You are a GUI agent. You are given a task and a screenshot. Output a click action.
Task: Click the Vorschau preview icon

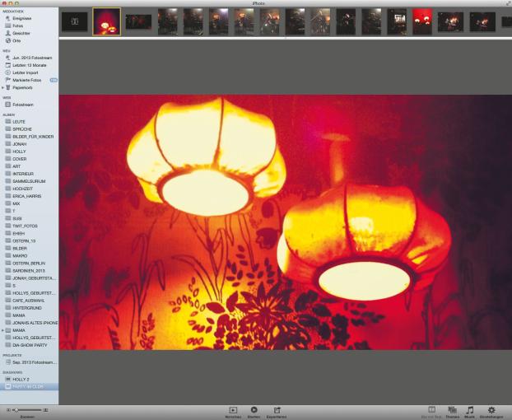point(233,409)
